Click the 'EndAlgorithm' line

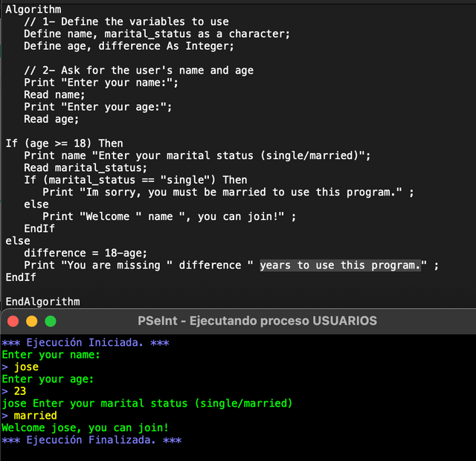pyautogui.click(x=43, y=302)
